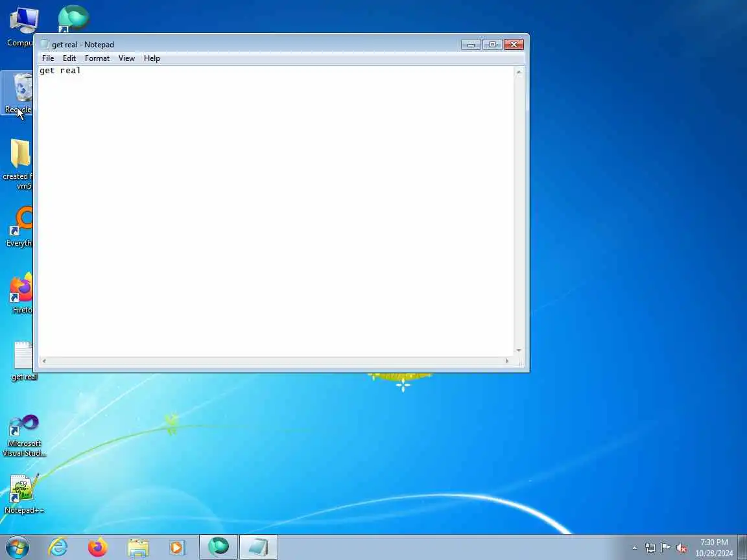Select the Everything search desktop shortcut
This screenshot has height=560, width=747.
point(19,227)
